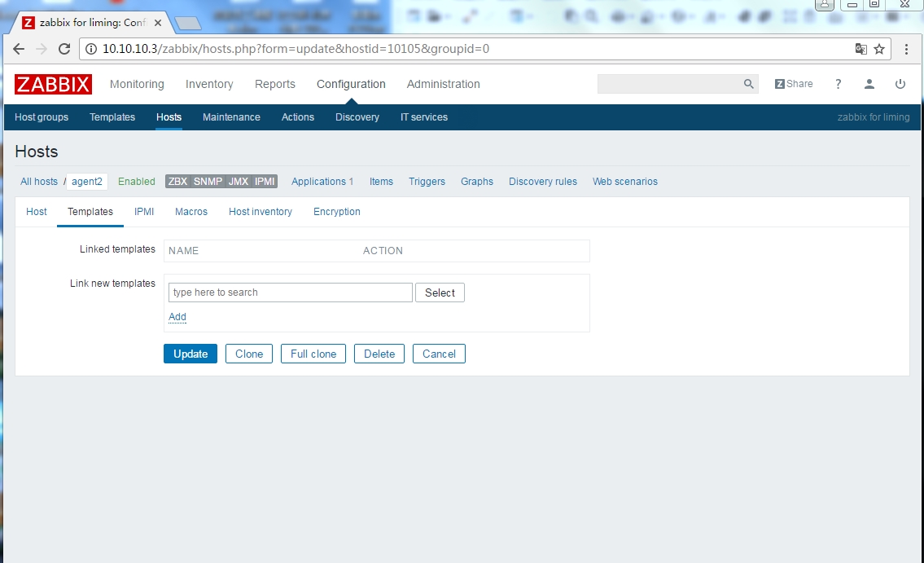Click the Clone button
924x563 pixels.
click(x=249, y=354)
